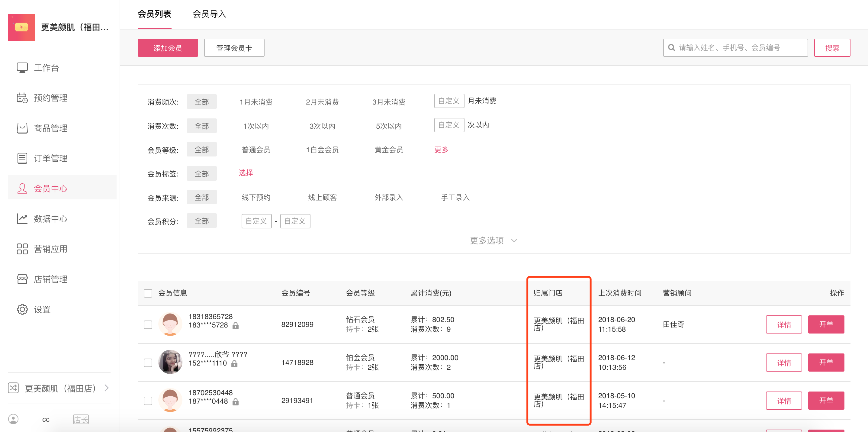Check the row for member 14718928
The width and height of the screenshot is (868, 432).
pos(148,363)
